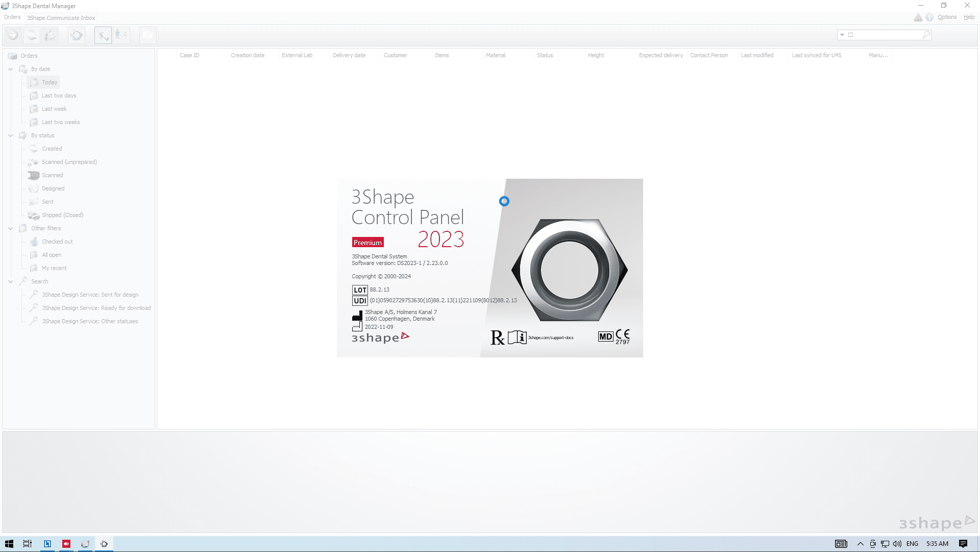Screen dimensions: 980x552
Task: Click the magnifier search icon
Action: [926, 35]
